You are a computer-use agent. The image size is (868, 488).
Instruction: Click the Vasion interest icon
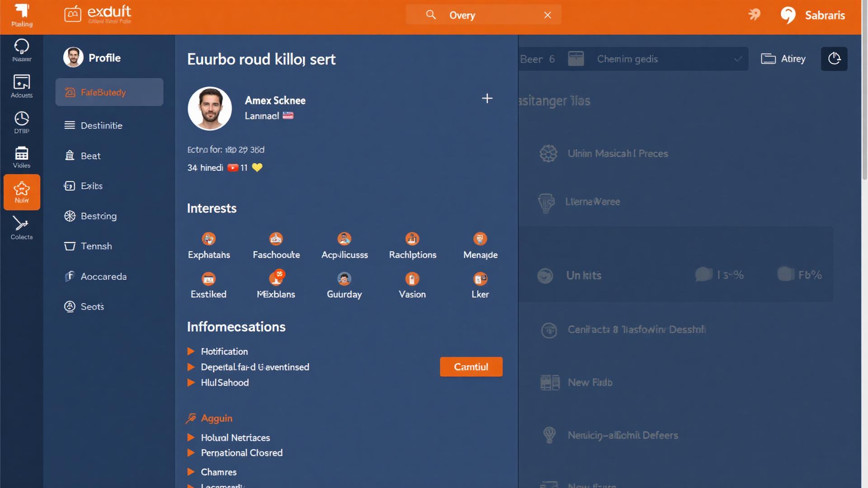(x=412, y=279)
